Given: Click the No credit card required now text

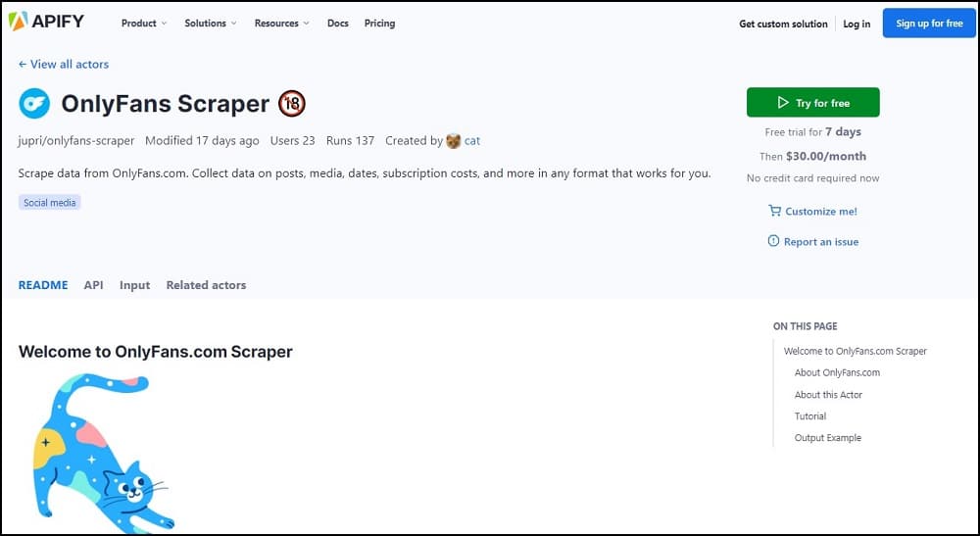Looking at the screenshot, I should [x=813, y=178].
